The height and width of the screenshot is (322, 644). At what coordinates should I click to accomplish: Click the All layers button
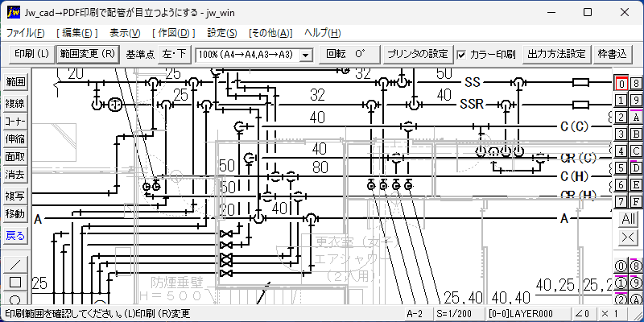click(x=629, y=219)
